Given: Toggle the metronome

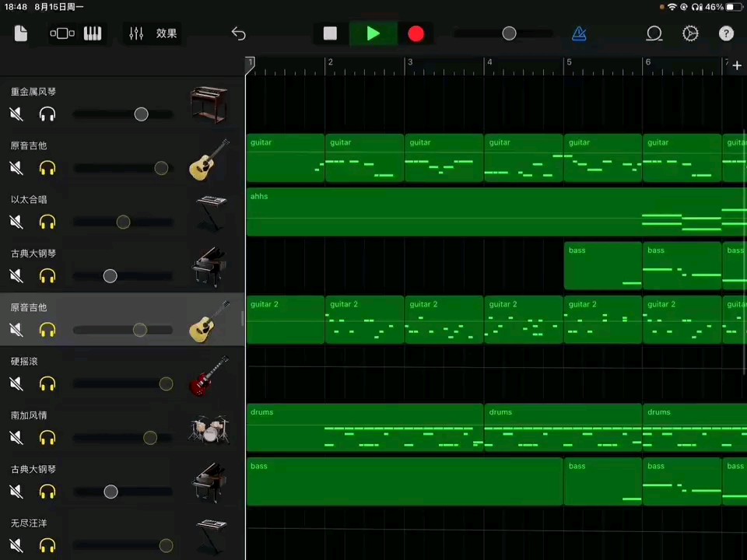Looking at the screenshot, I should coord(579,33).
